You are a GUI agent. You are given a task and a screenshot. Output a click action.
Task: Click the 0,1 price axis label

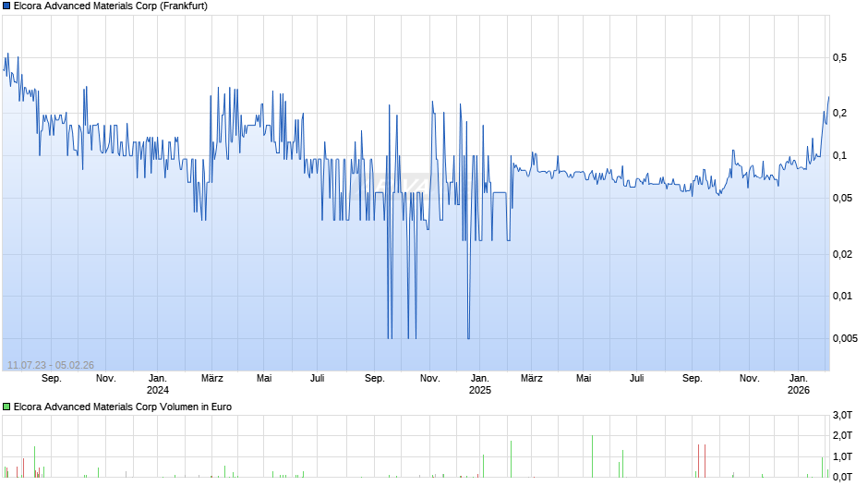click(839, 156)
